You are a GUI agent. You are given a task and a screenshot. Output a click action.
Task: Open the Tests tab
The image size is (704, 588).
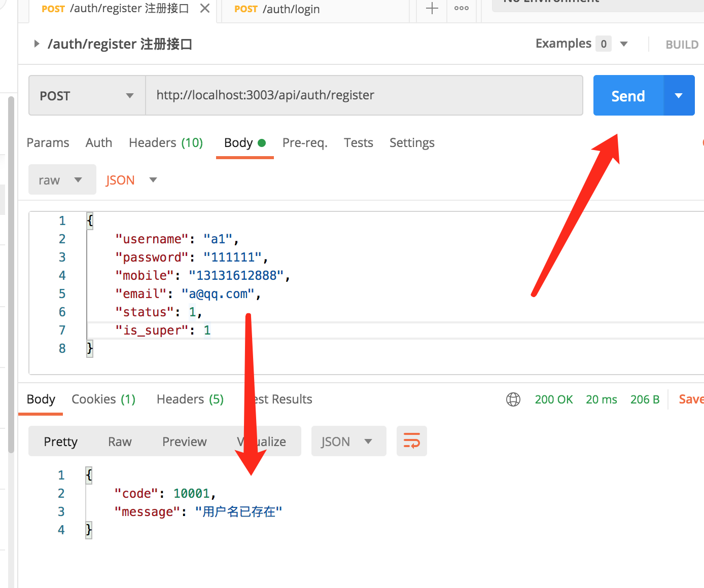(359, 143)
